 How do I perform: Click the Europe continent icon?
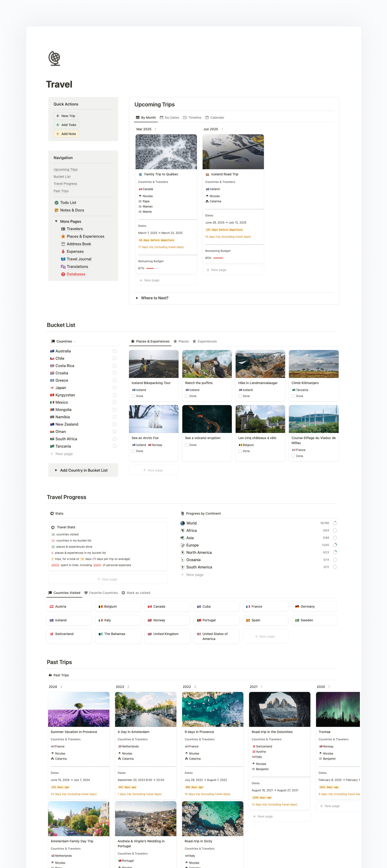pos(182,545)
